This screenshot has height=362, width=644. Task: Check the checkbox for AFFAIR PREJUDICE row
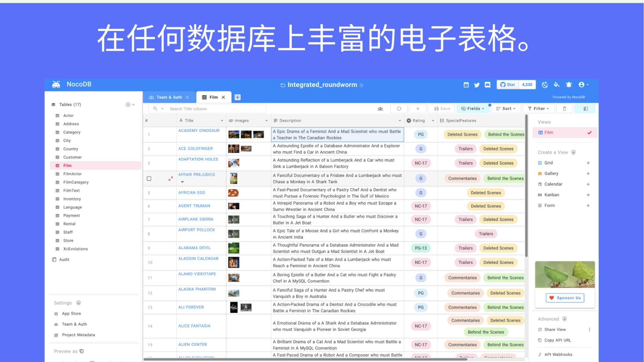click(x=149, y=179)
